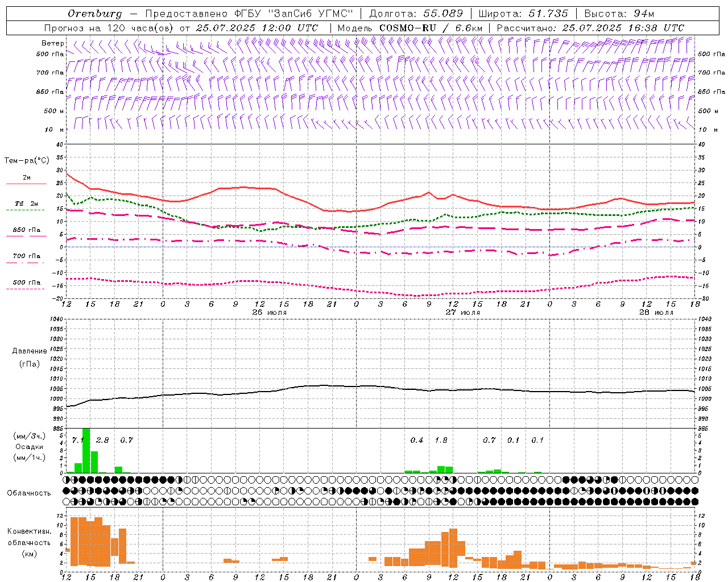The height and width of the screenshot is (582, 728).
Task: Click the 'Давление' pressure panel label
Action: 30,351
